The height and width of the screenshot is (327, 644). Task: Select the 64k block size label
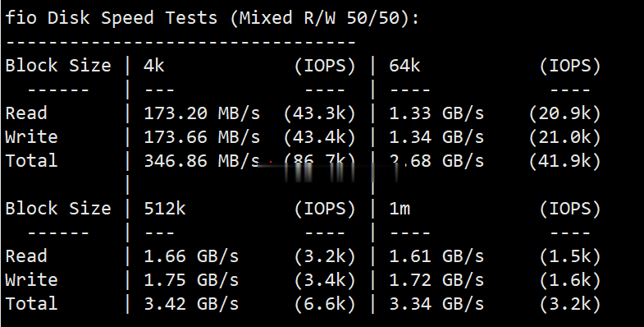404,66
